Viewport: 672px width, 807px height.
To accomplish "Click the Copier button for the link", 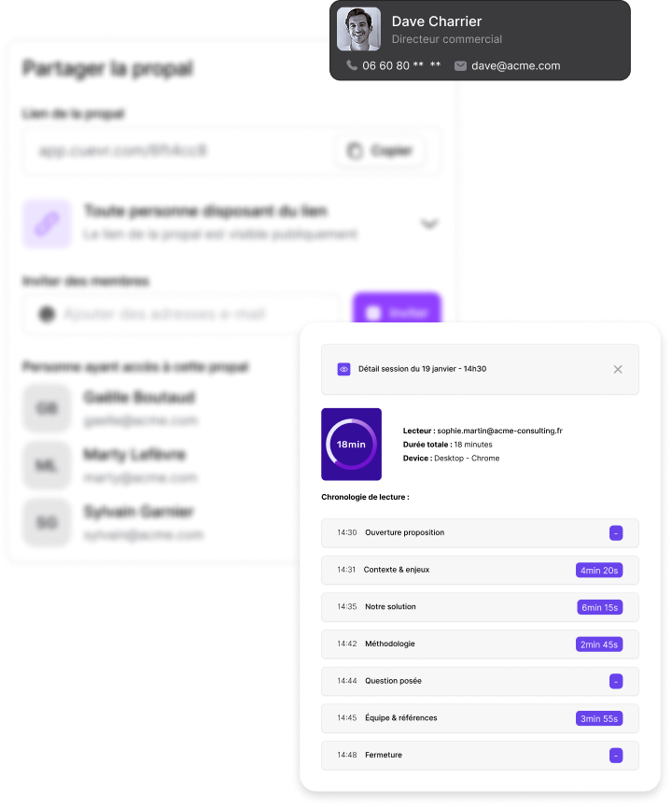I will tap(381, 150).
